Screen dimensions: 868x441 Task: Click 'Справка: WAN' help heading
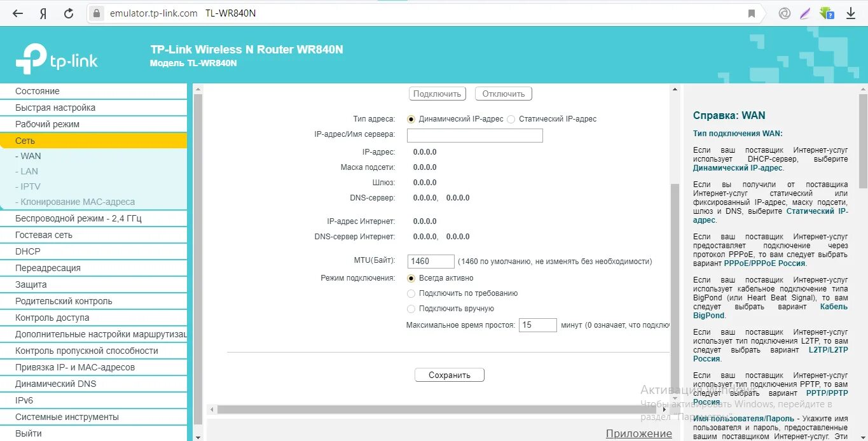pos(729,116)
